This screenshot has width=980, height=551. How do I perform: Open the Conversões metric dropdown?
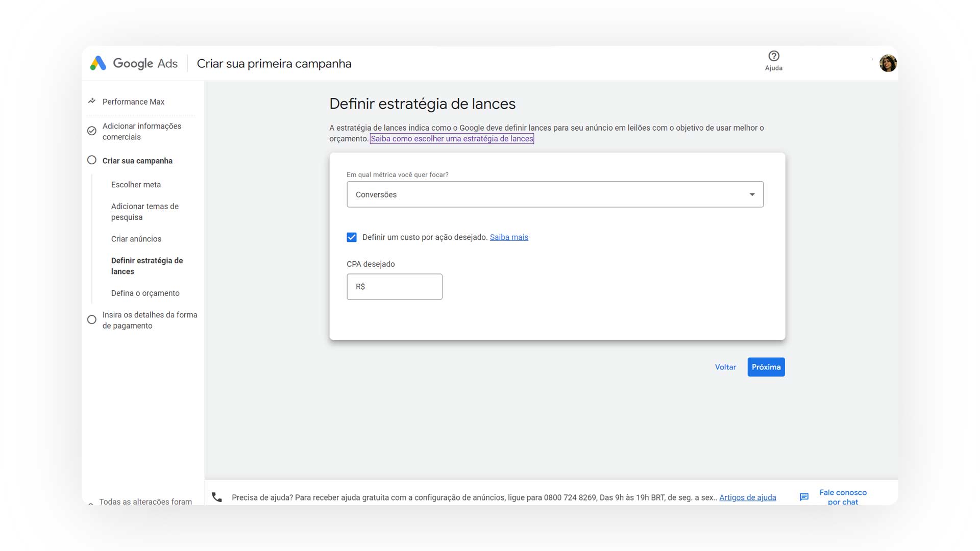(x=555, y=194)
